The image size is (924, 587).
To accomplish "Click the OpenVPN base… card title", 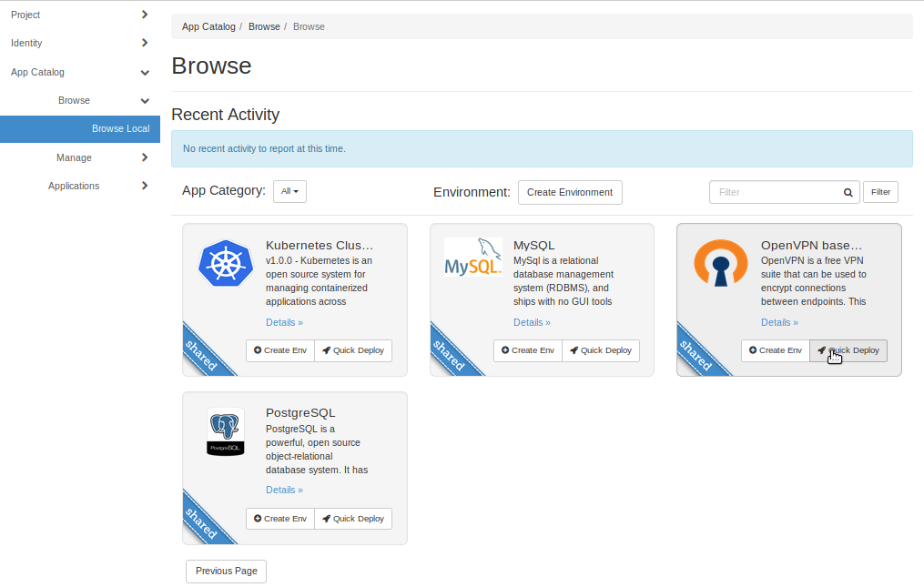I will [x=811, y=245].
